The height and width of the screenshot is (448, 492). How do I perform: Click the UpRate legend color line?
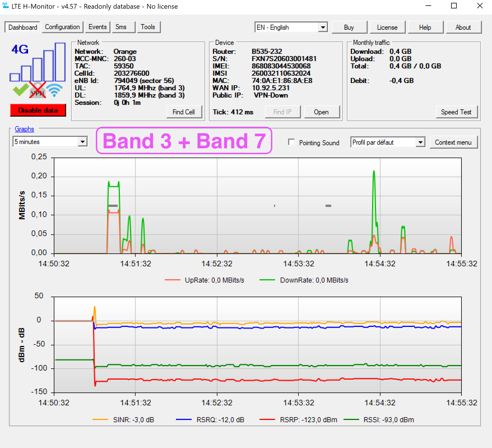(173, 280)
